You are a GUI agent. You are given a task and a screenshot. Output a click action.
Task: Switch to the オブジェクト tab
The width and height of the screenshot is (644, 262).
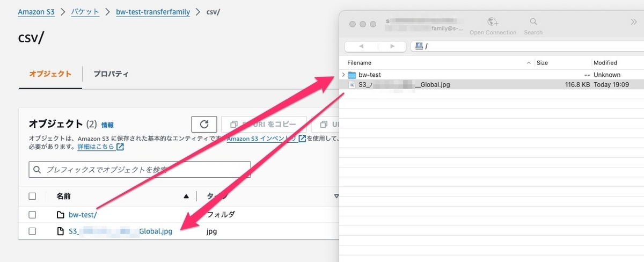click(x=50, y=74)
